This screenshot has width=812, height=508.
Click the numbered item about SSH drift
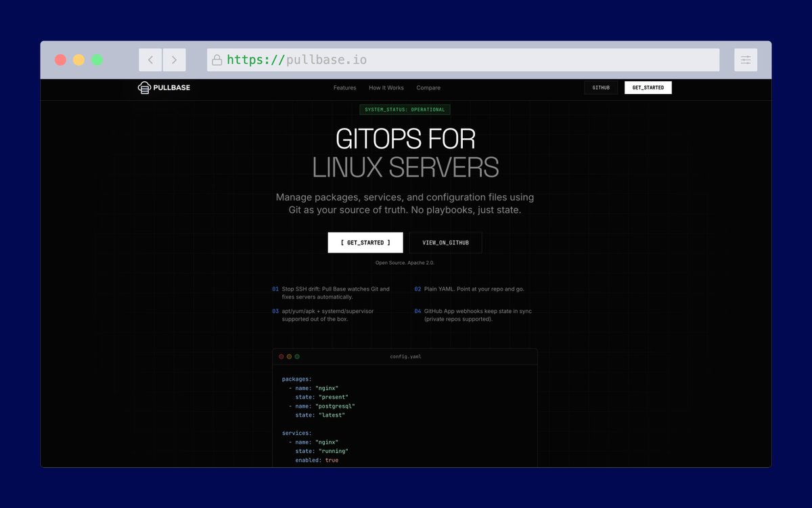click(332, 293)
